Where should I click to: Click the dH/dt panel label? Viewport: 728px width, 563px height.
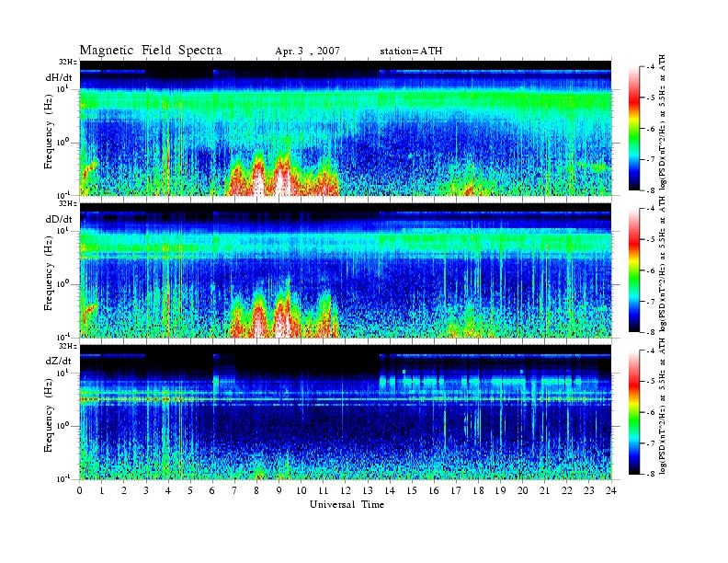(59, 77)
